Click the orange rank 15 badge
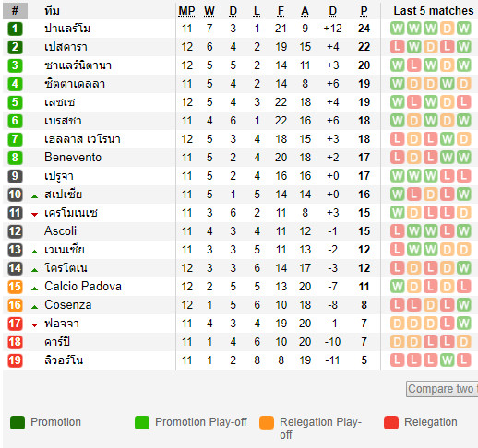Image resolution: width=478 pixels, height=448 pixels. tap(15, 287)
